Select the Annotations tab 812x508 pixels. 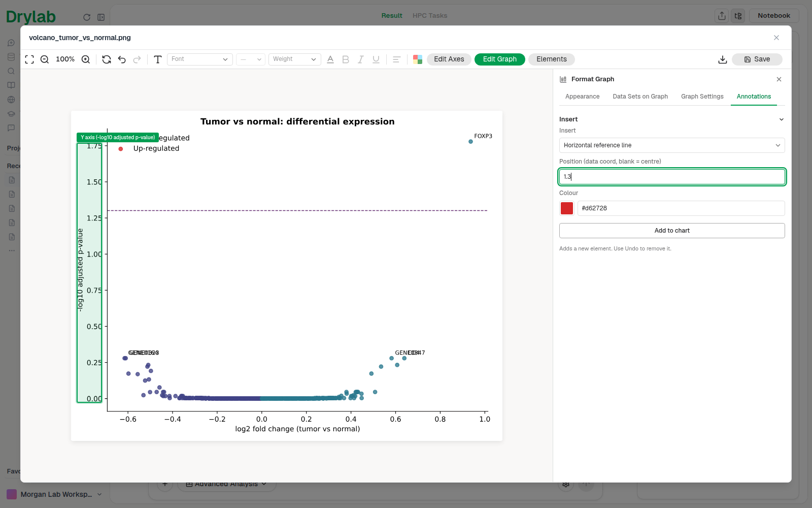754,97
